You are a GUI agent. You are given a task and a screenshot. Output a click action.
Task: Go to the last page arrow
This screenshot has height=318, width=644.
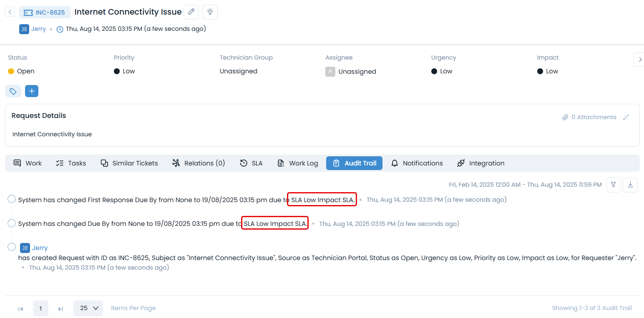pos(60,309)
